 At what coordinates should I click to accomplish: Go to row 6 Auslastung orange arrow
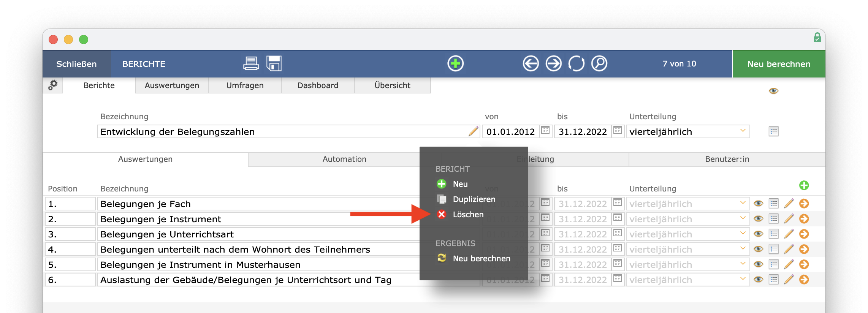804,280
